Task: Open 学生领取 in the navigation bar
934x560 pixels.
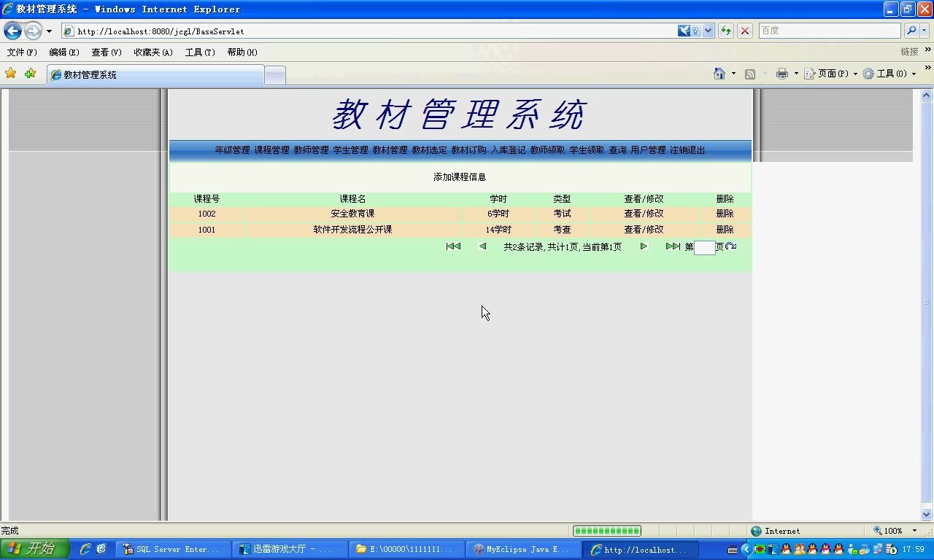Action: (587, 150)
